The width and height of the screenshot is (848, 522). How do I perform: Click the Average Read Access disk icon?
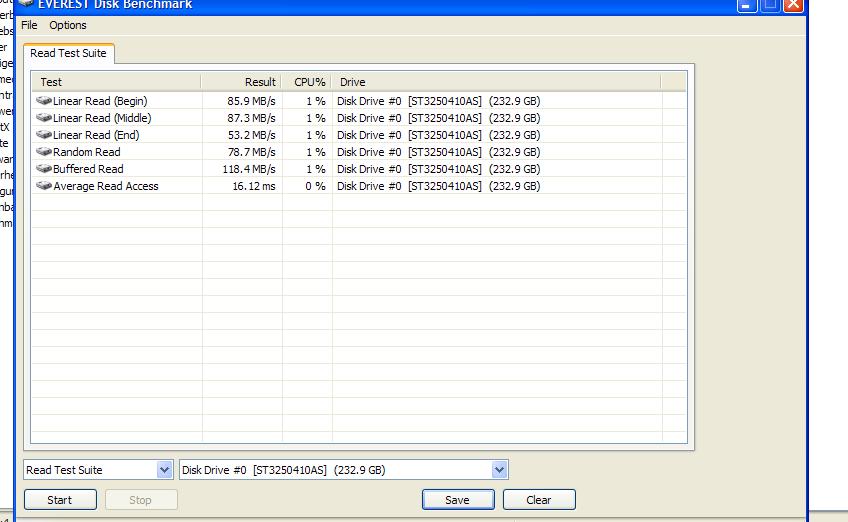[44, 186]
